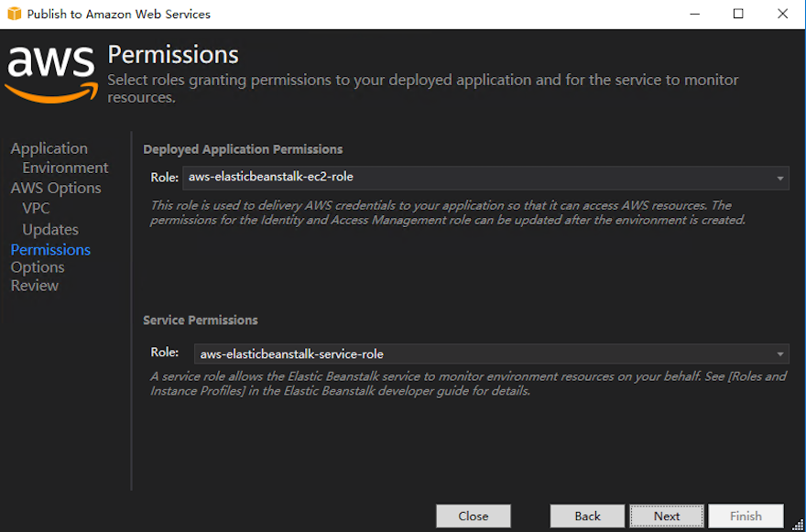Click the Deployed Application Permissions heading

click(x=243, y=149)
